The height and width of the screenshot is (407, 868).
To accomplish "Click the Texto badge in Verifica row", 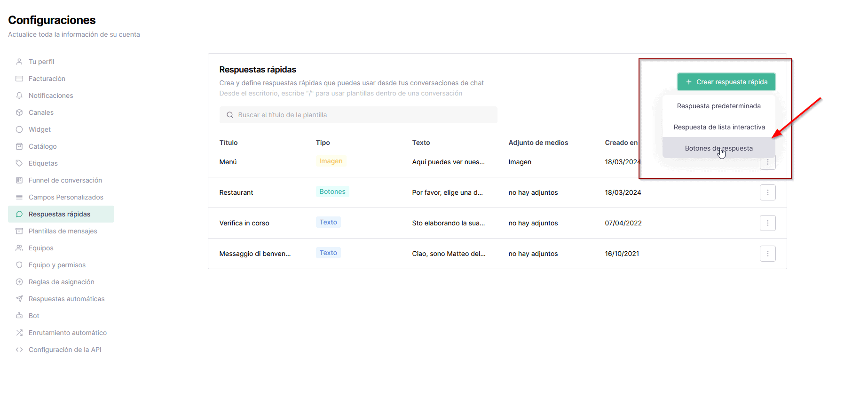I will pos(328,222).
